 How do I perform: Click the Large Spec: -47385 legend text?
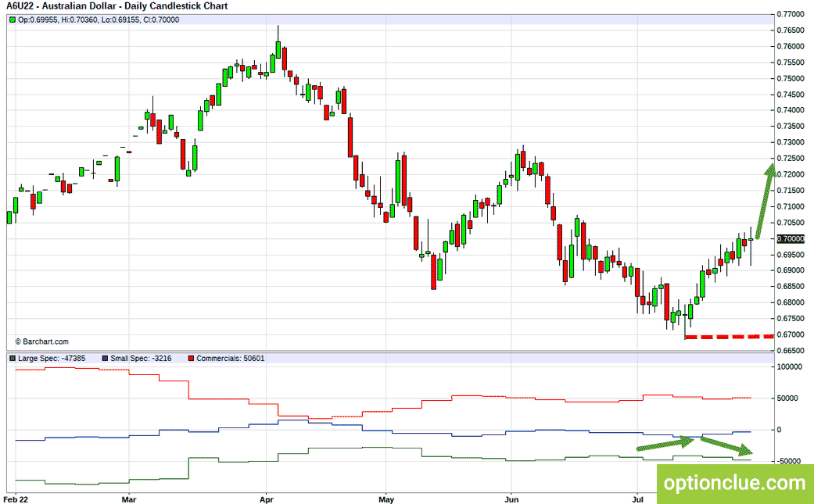tap(52, 359)
